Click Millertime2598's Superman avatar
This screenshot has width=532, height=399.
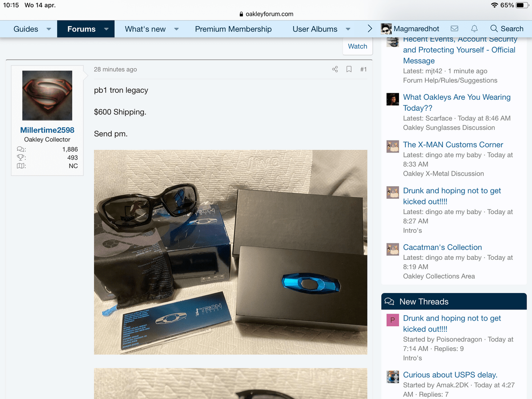click(x=47, y=95)
